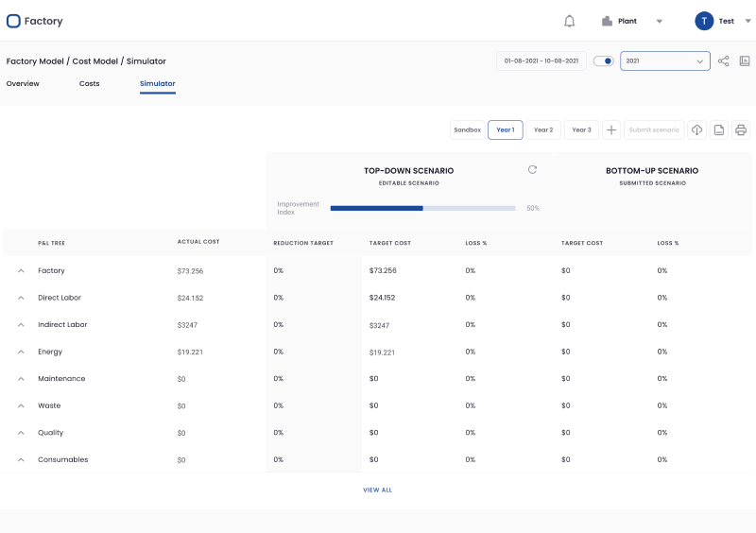Click the ACTUAL COST column header
This screenshot has height=533, width=756.
[x=198, y=242]
